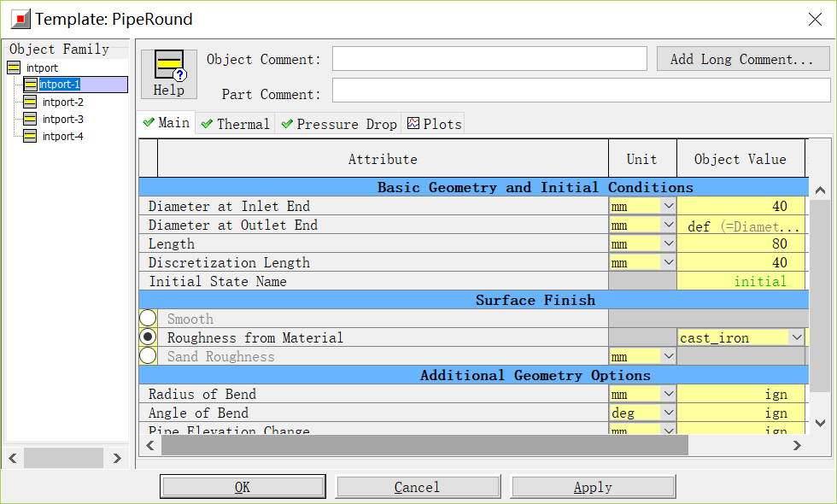Image resolution: width=837 pixels, height=504 pixels.
Task: Click the Length value 80
Action: 741,243
